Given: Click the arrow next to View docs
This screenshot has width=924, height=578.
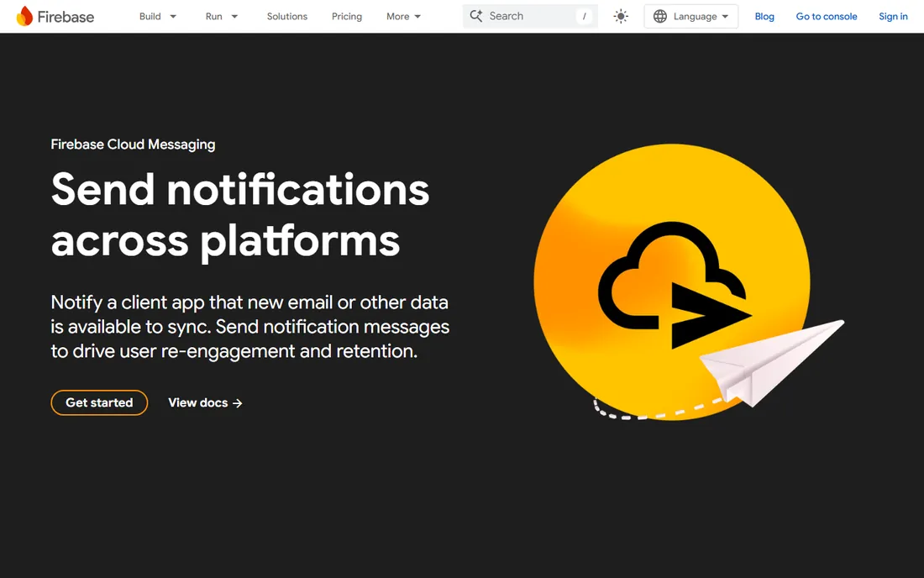Looking at the screenshot, I should pyautogui.click(x=238, y=403).
